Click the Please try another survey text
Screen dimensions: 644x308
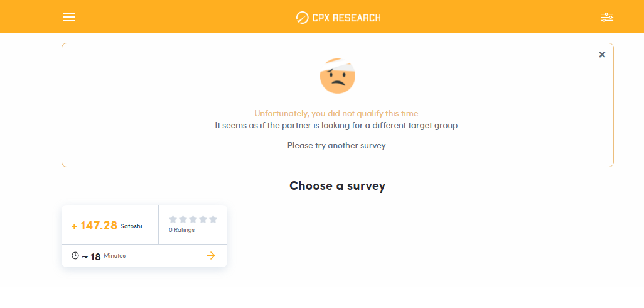tap(337, 146)
